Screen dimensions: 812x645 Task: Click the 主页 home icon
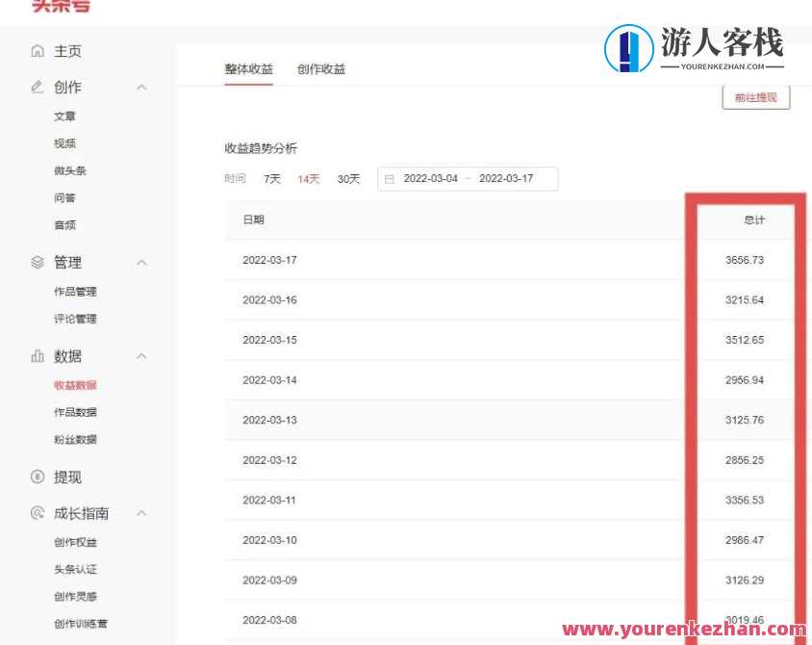pyautogui.click(x=37, y=51)
